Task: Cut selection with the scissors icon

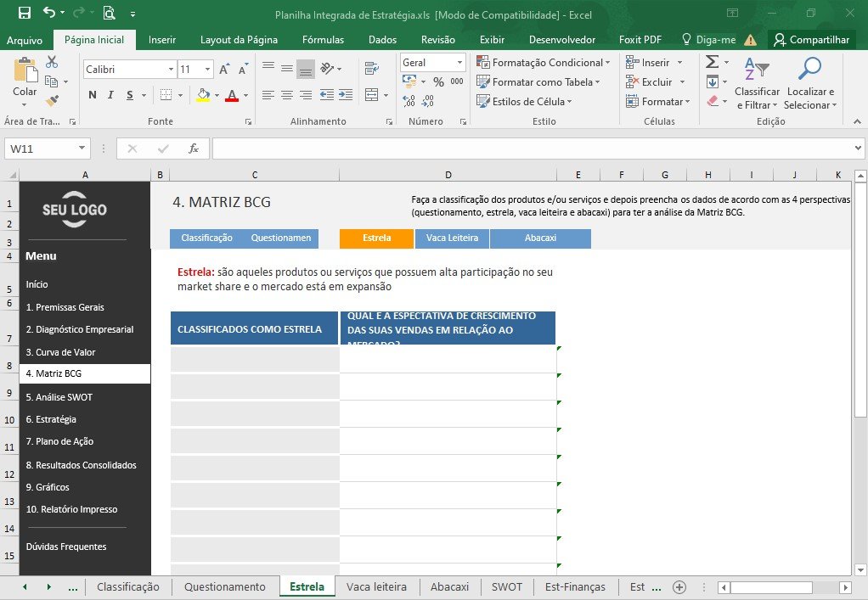Action: coord(52,61)
